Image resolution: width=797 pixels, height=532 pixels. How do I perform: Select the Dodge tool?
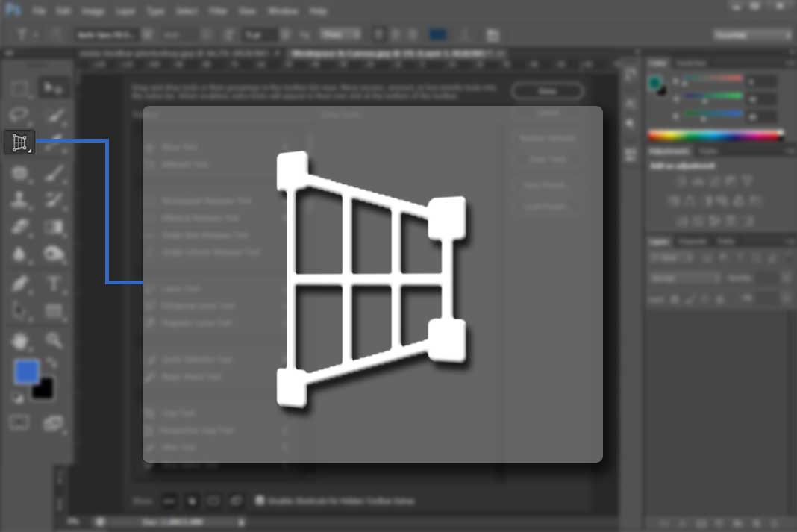[x=54, y=254]
